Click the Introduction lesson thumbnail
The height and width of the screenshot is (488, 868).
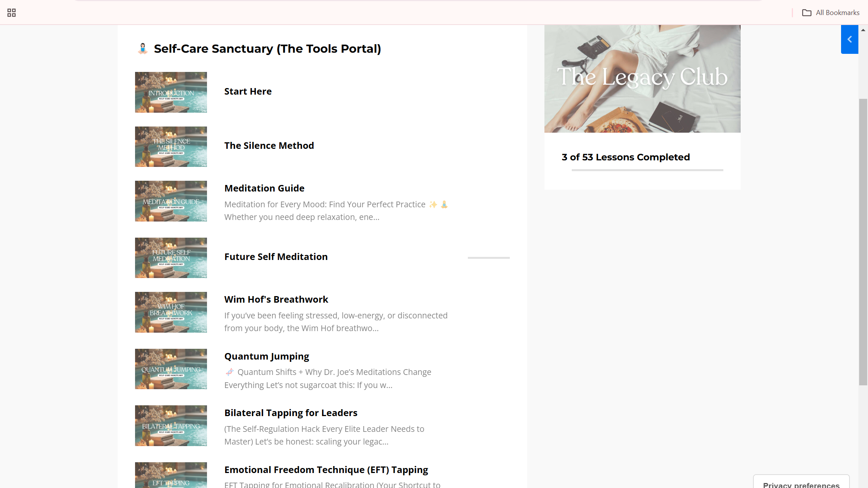[x=171, y=92]
